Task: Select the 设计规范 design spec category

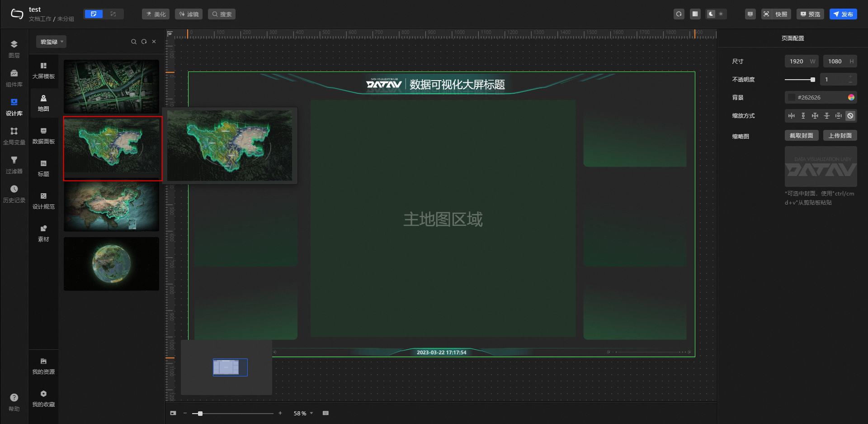Action: pos(43,201)
